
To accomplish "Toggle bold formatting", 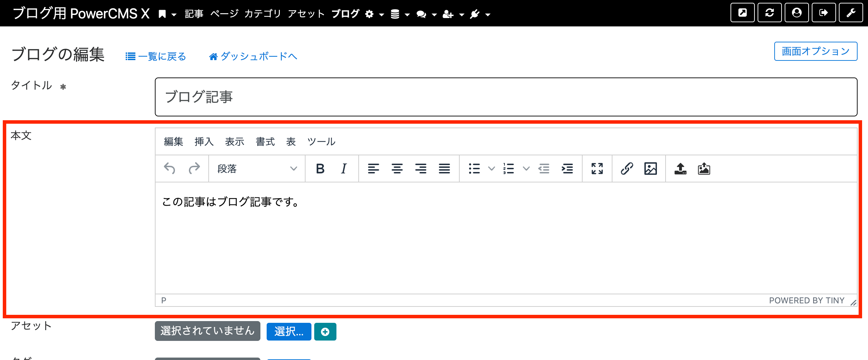I will pos(320,169).
